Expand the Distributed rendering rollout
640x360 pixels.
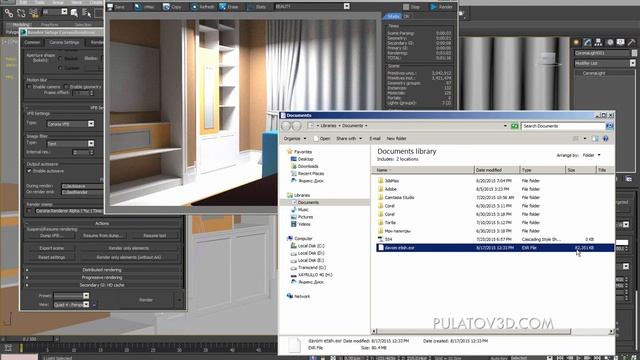pyautogui.click(x=102, y=270)
